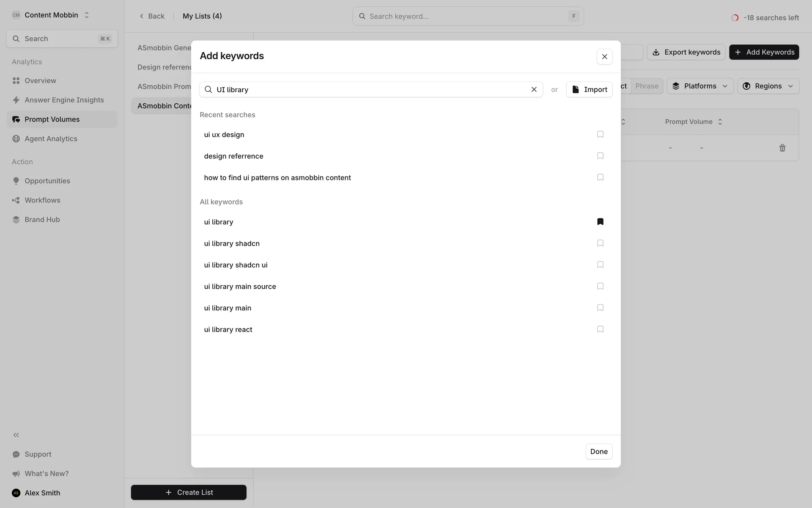Go to Opportunities in sidebar
The width and height of the screenshot is (812, 508).
pyautogui.click(x=47, y=181)
